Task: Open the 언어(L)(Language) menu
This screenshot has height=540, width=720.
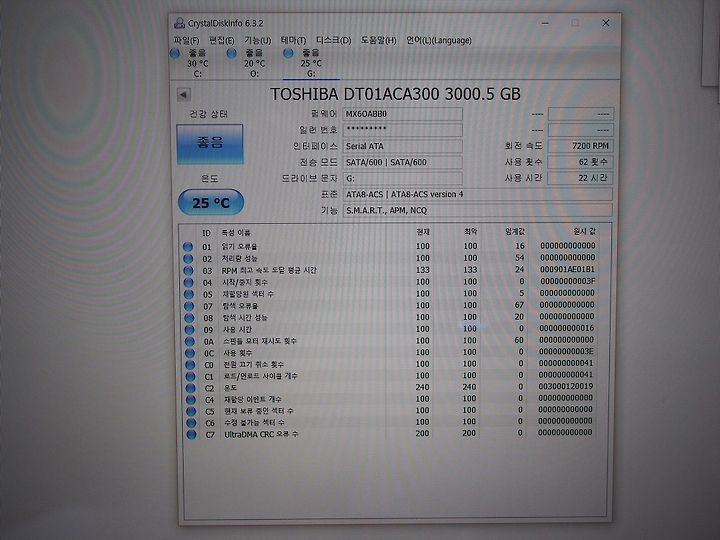Action: [439, 40]
